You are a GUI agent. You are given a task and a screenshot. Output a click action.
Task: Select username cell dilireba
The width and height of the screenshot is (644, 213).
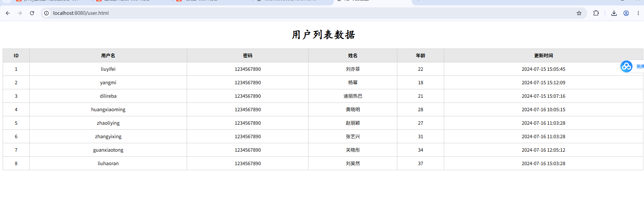coord(108,96)
